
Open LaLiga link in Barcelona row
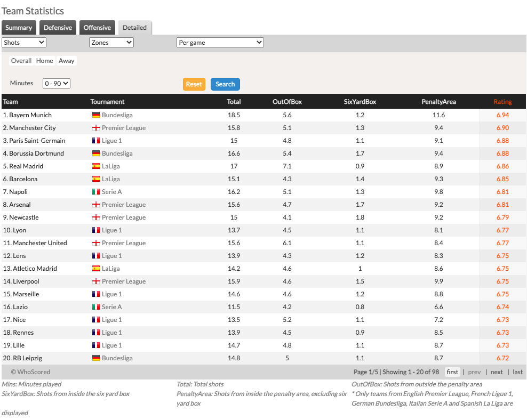tap(110, 179)
